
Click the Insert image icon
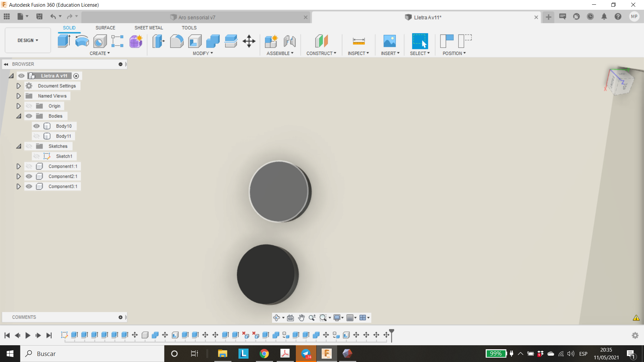(x=389, y=41)
